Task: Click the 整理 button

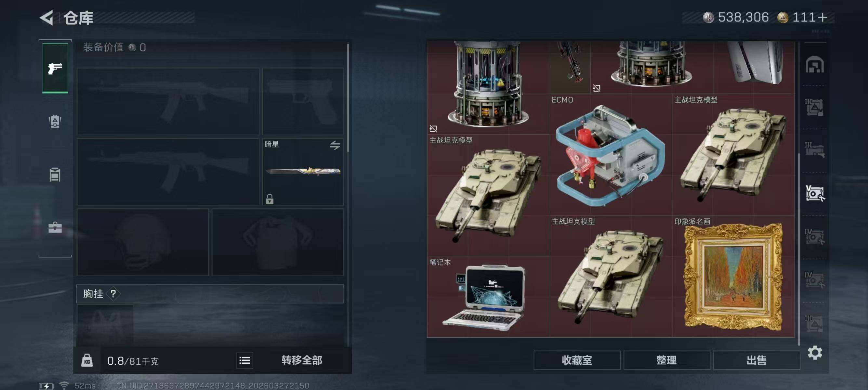Action: point(666,360)
